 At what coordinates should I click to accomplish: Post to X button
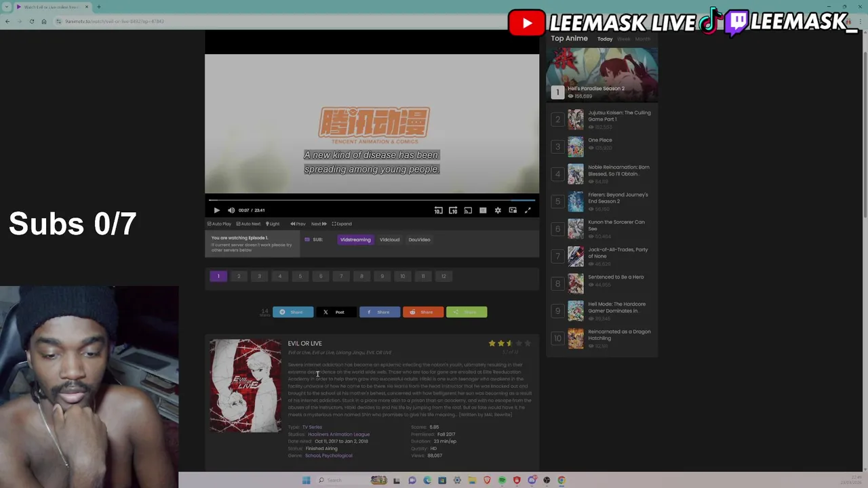click(336, 312)
